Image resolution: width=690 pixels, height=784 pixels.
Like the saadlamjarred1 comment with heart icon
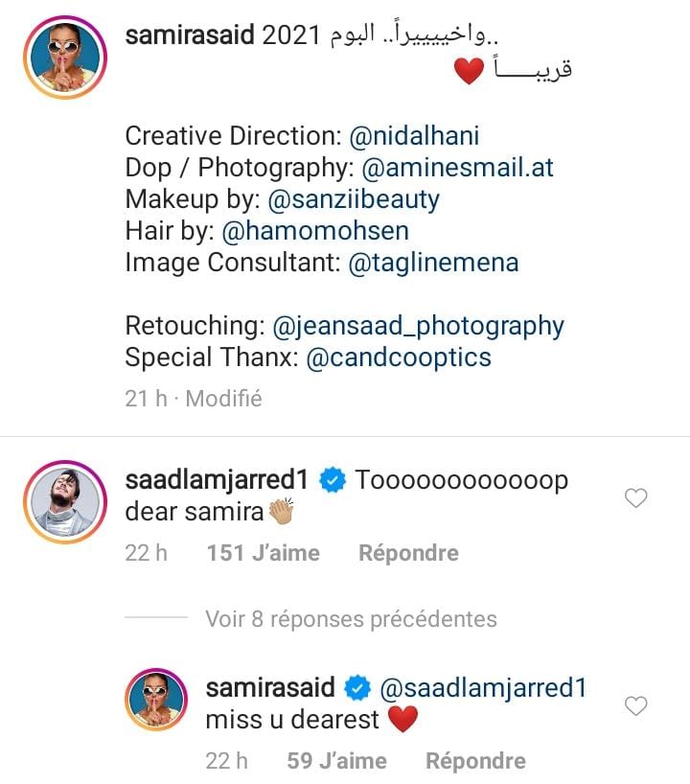(635, 498)
